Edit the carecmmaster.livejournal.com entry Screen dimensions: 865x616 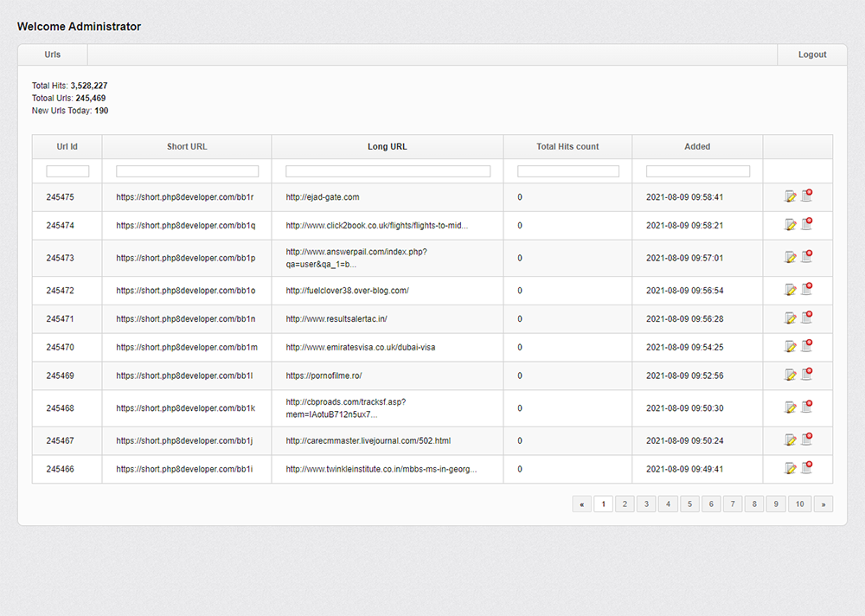tap(790, 440)
